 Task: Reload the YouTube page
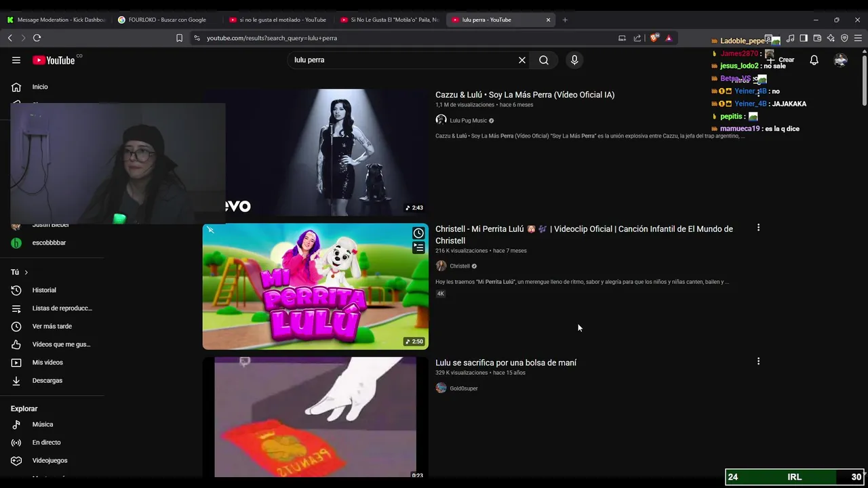tap(37, 38)
